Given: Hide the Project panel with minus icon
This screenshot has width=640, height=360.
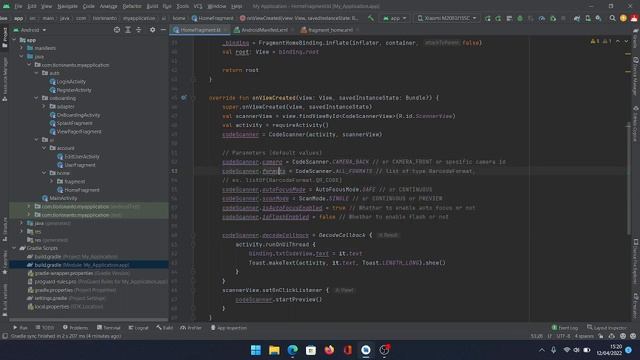Looking at the screenshot, I should pyautogui.click(x=163, y=30).
